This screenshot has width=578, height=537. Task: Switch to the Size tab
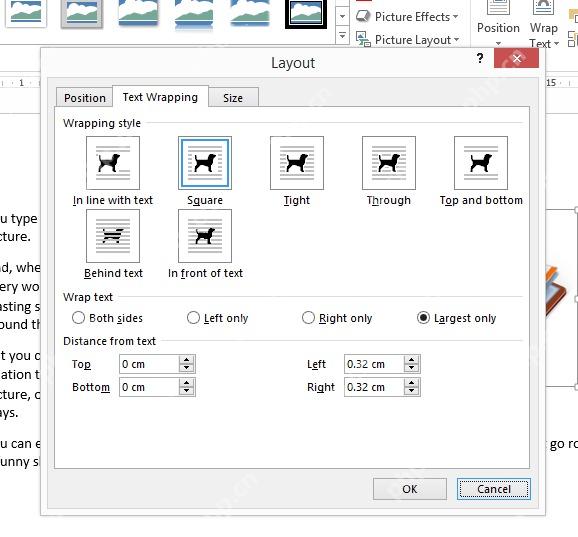(x=233, y=98)
